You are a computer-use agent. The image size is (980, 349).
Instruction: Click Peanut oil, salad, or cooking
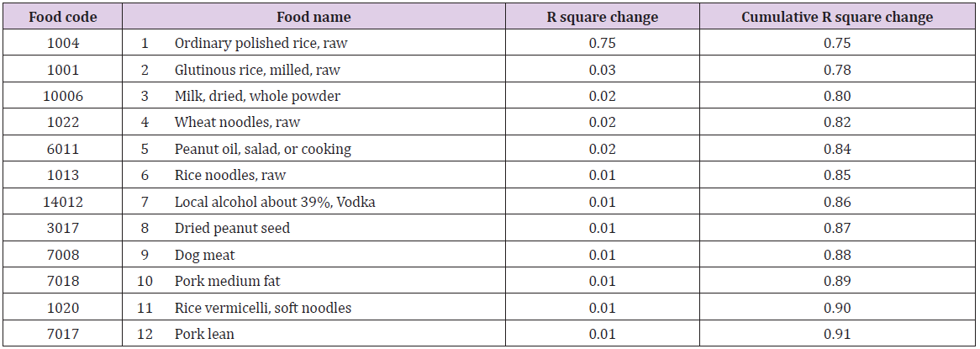(263, 149)
